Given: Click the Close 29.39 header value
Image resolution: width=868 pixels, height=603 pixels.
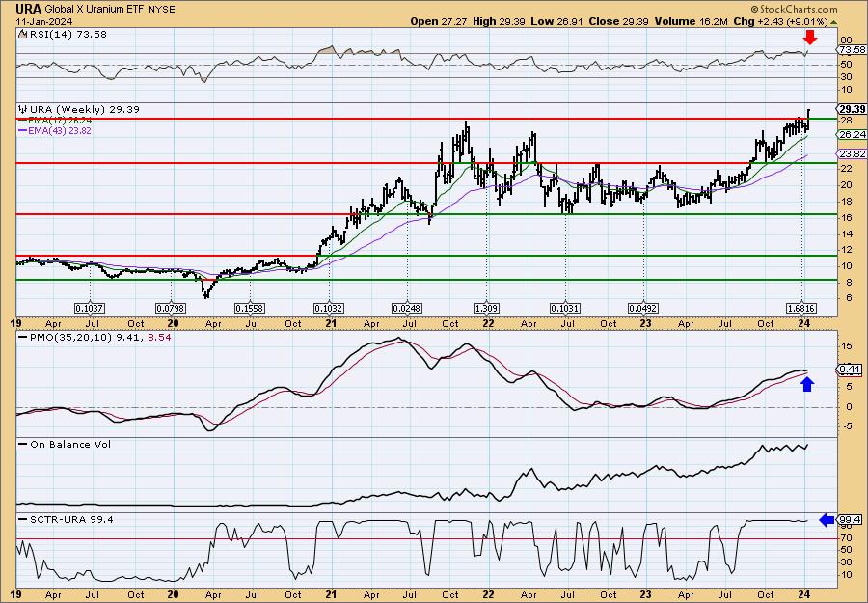Looking at the screenshot, I should [619, 21].
